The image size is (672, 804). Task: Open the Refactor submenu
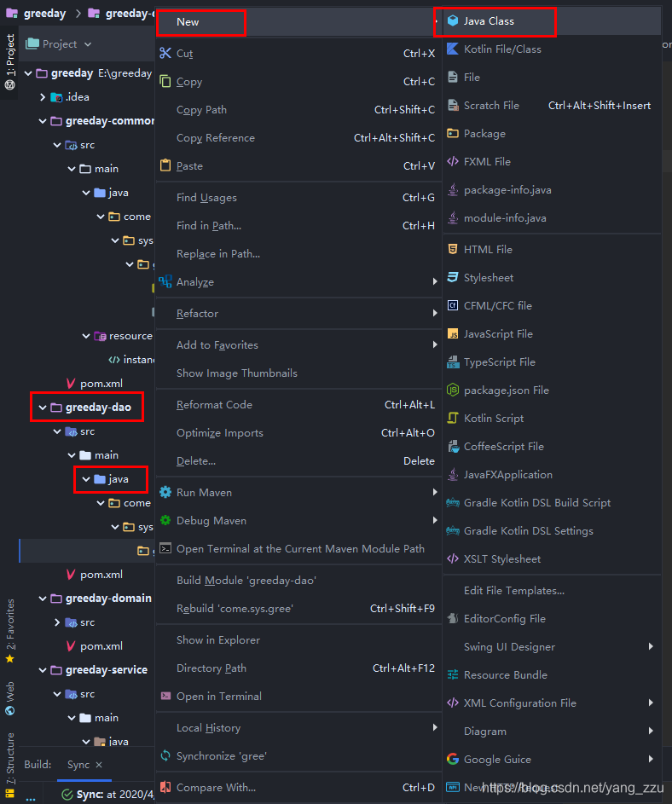pos(298,313)
